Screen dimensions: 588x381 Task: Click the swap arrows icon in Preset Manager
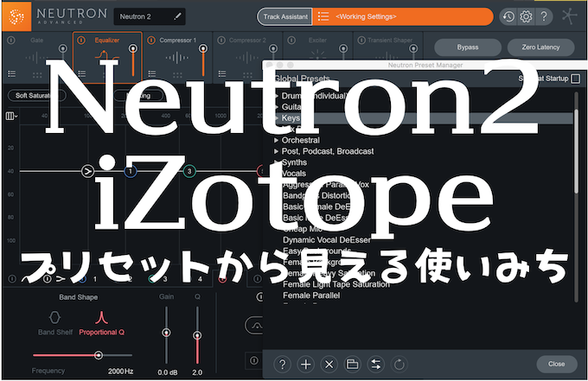(376, 364)
